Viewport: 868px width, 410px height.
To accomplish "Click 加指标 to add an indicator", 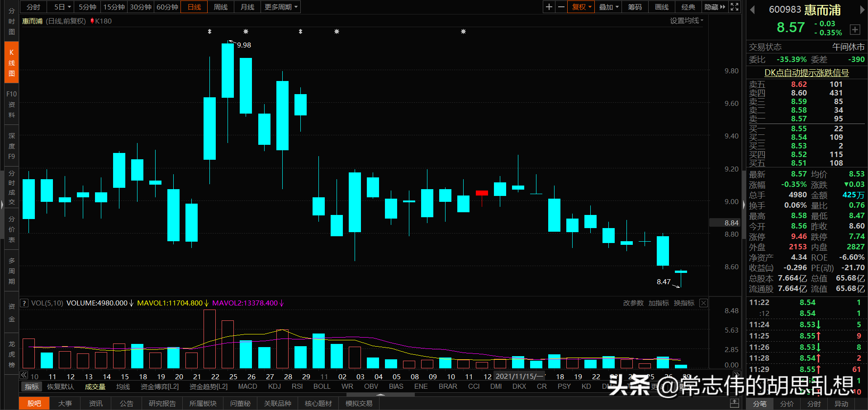I will [659, 303].
